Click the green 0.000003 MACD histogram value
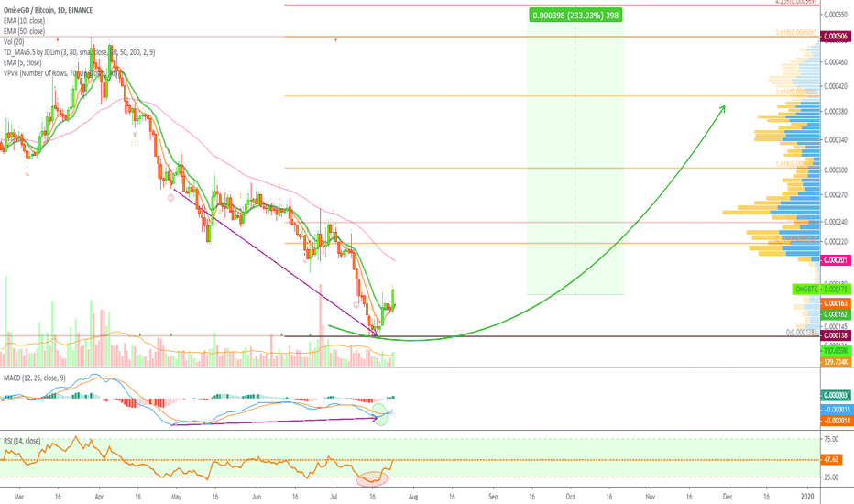854x504 pixels. [x=836, y=395]
